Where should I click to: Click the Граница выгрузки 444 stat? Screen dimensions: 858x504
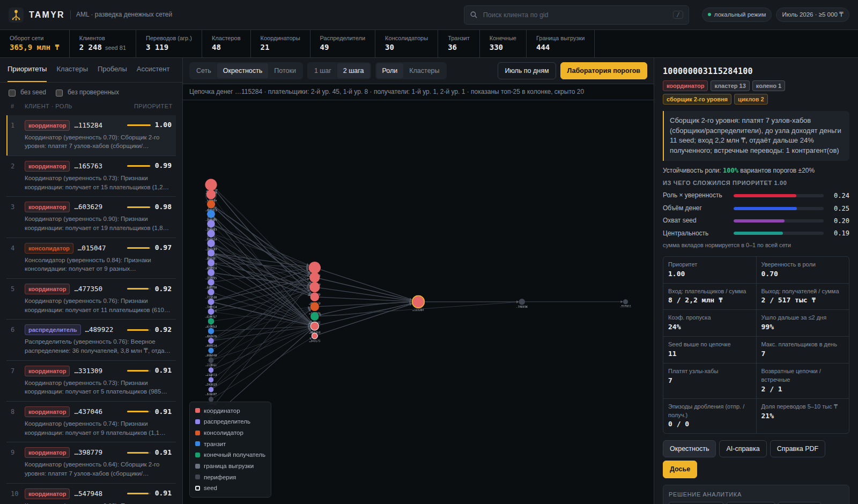pyautogui.click(x=560, y=43)
